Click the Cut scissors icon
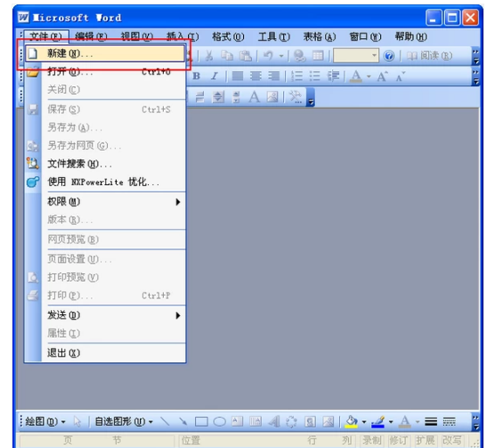487x448 pixels. (209, 55)
